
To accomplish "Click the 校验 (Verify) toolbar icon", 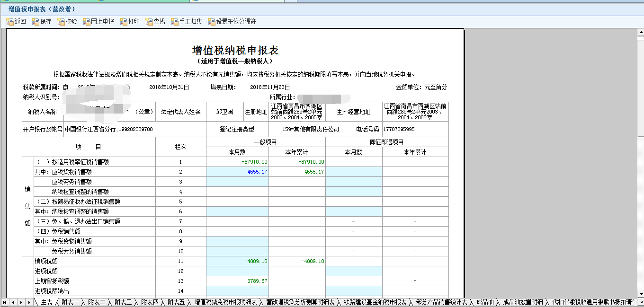I will click(x=66, y=21).
